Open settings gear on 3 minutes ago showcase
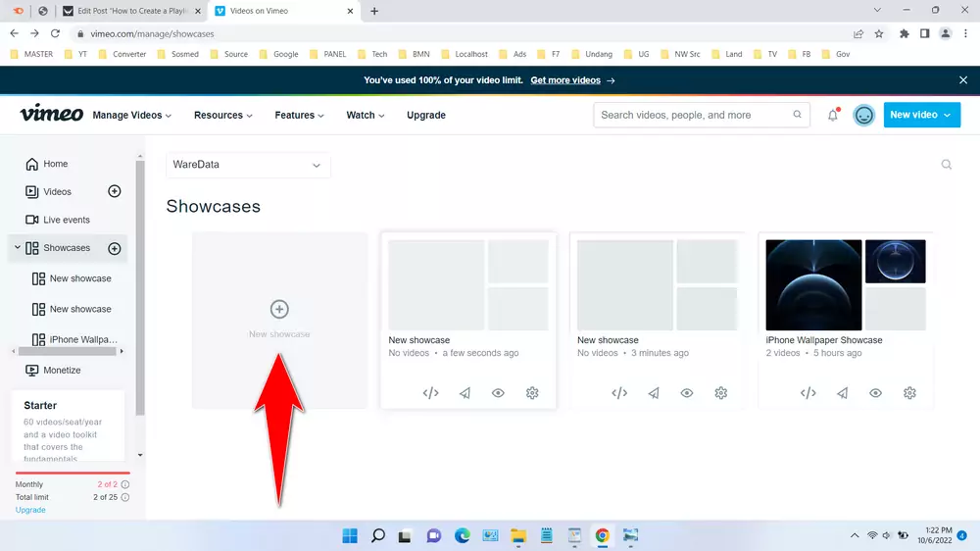980x551 pixels. tap(720, 393)
